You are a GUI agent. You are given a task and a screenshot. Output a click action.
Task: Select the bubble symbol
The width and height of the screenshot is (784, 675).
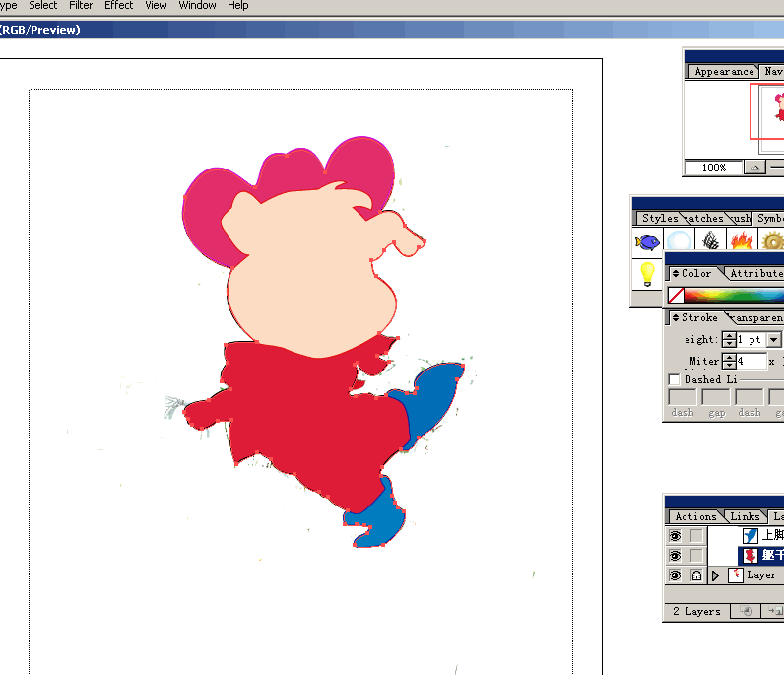point(679,242)
